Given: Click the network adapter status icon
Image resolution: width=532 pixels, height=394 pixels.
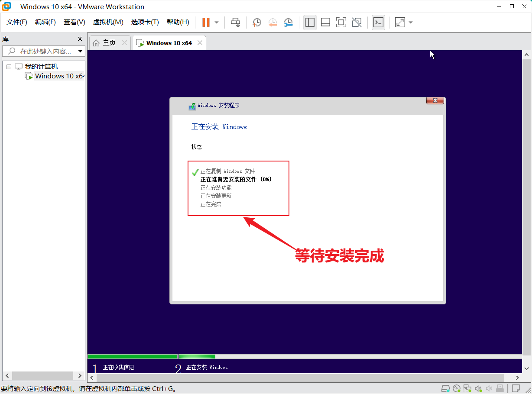Looking at the screenshot, I should (467, 388).
